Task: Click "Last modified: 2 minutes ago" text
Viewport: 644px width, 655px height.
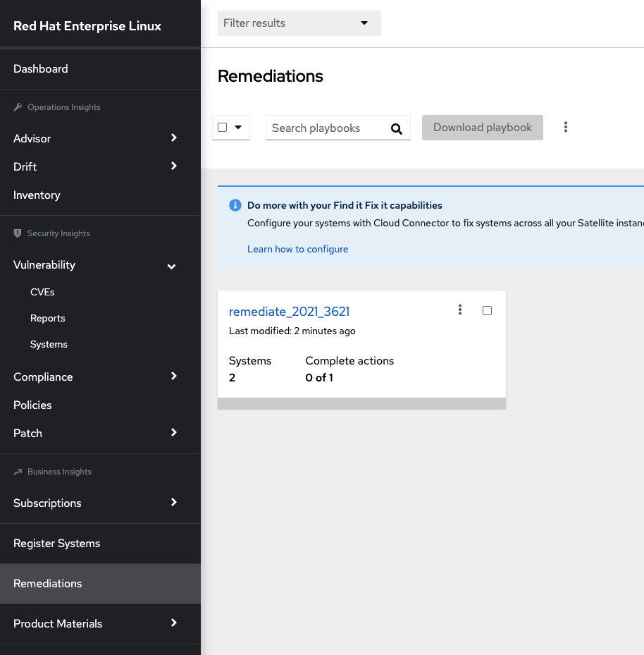Action: click(x=292, y=331)
